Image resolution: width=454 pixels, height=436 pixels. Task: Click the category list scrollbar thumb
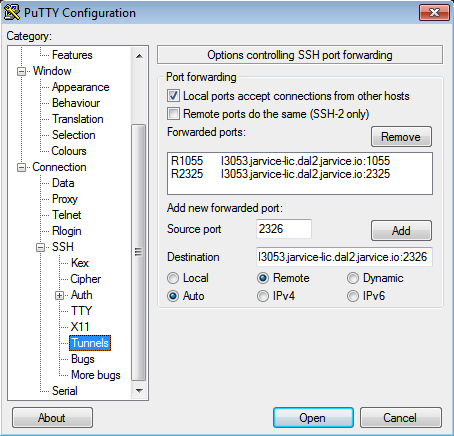(139, 252)
